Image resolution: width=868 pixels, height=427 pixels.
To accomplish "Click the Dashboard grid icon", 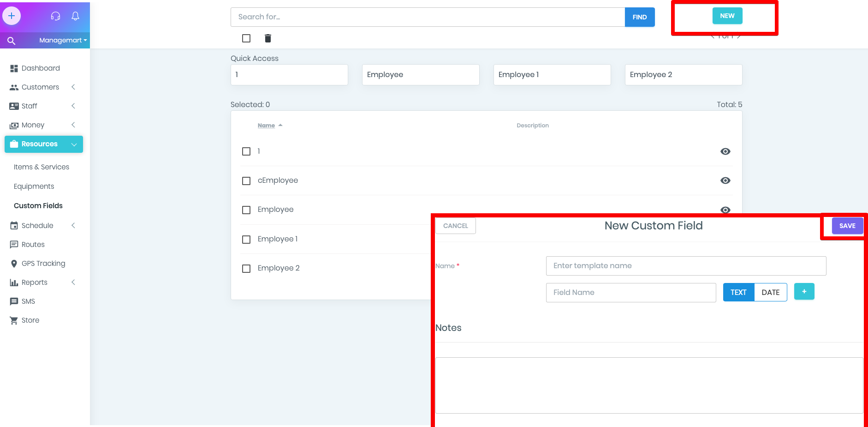I will click(14, 68).
